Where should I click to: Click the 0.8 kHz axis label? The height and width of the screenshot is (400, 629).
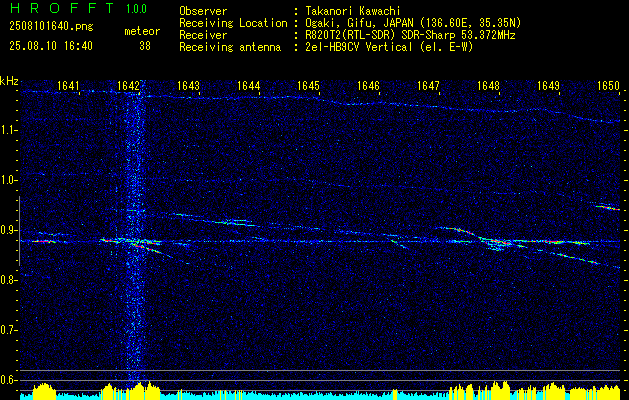(8, 280)
